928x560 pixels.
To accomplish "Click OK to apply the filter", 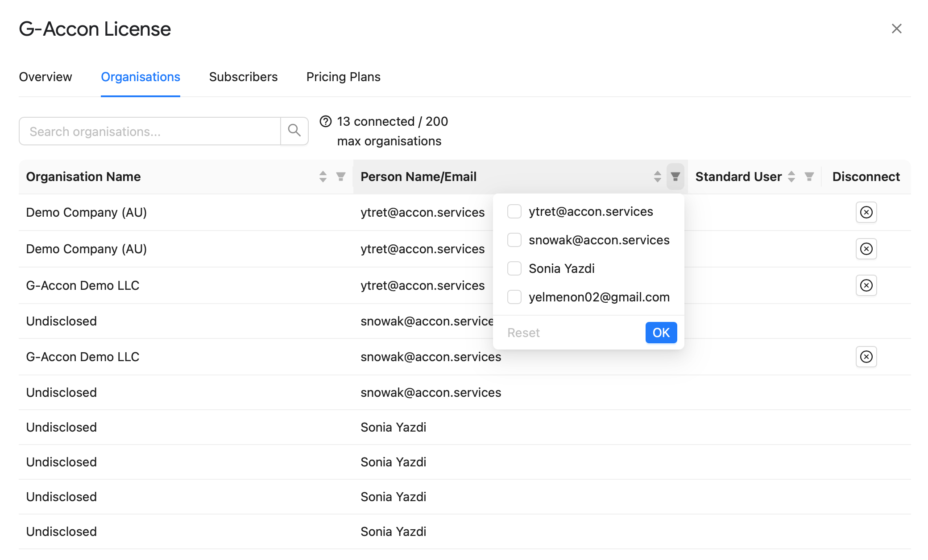I will pos(661,333).
